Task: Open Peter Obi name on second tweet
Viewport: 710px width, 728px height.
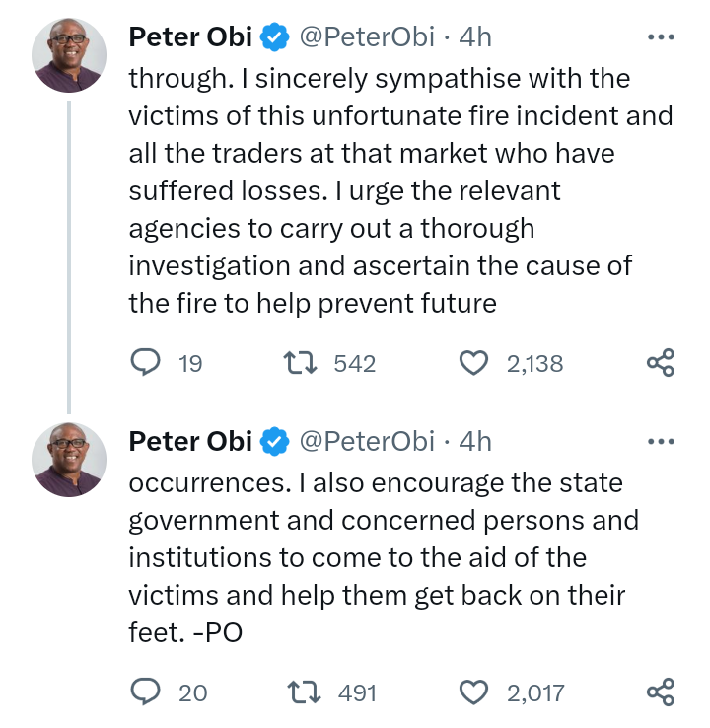Action: click(190, 441)
